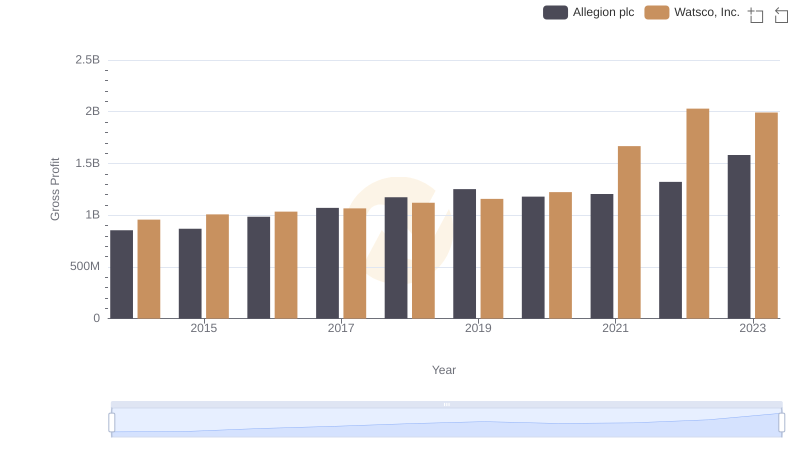
Task: Click the Watsco bar for 2022
Action: tap(697, 214)
